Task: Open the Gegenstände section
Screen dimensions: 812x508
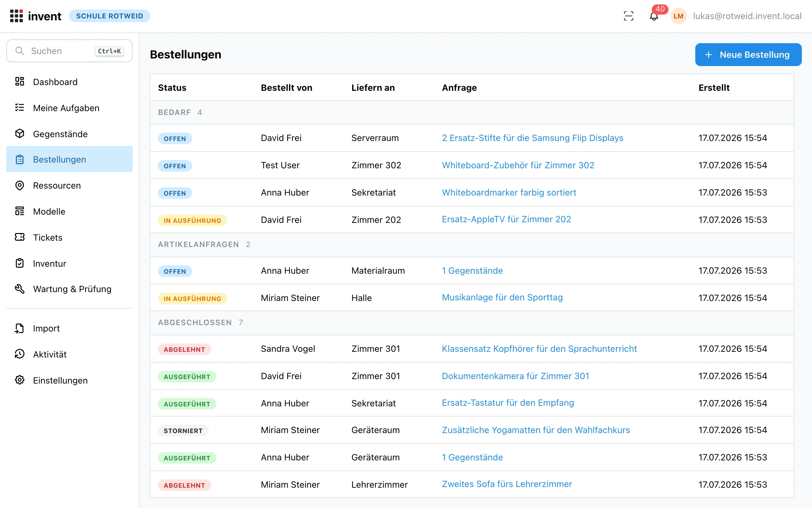Action: click(69, 134)
